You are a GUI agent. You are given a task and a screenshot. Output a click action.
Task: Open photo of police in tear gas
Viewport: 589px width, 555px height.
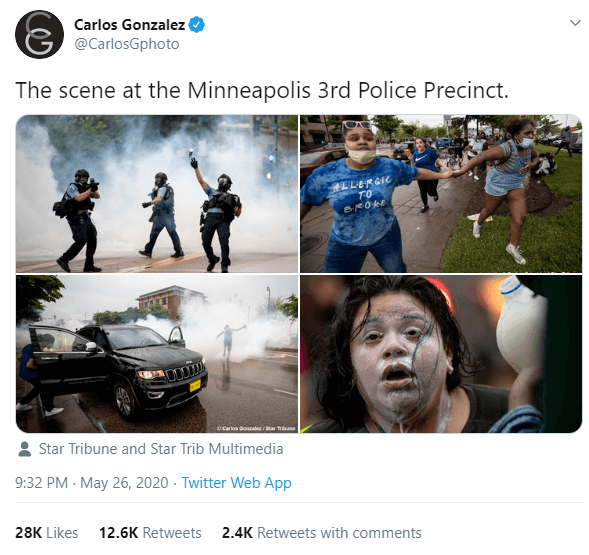point(157,194)
